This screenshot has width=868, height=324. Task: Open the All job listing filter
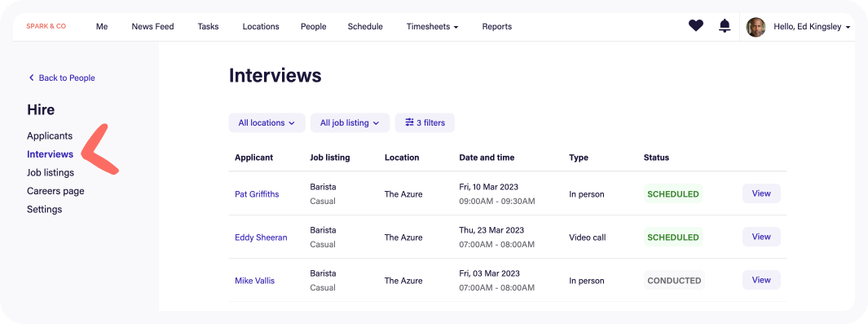(x=350, y=123)
